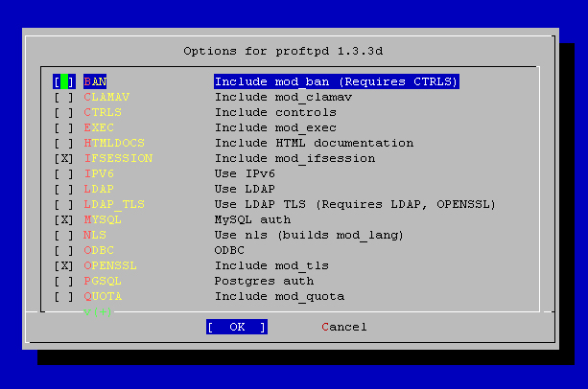Click the 'Include controls' description

click(275, 113)
